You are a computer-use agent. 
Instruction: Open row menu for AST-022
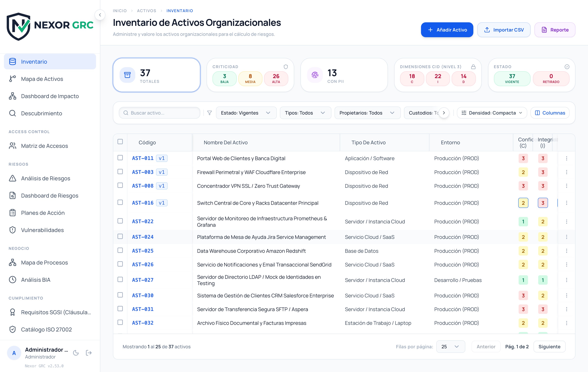[566, 221]
